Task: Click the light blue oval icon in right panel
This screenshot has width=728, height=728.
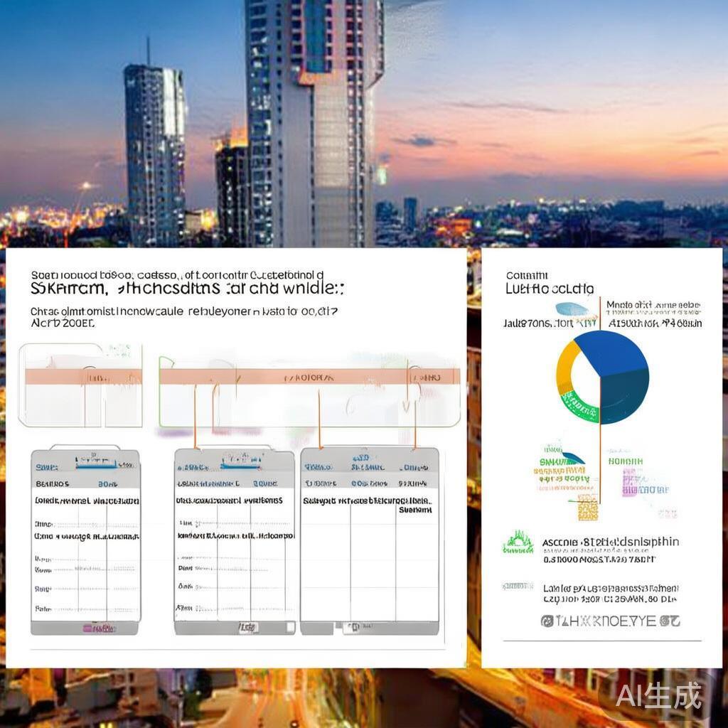Action: (x=572, y=309)
